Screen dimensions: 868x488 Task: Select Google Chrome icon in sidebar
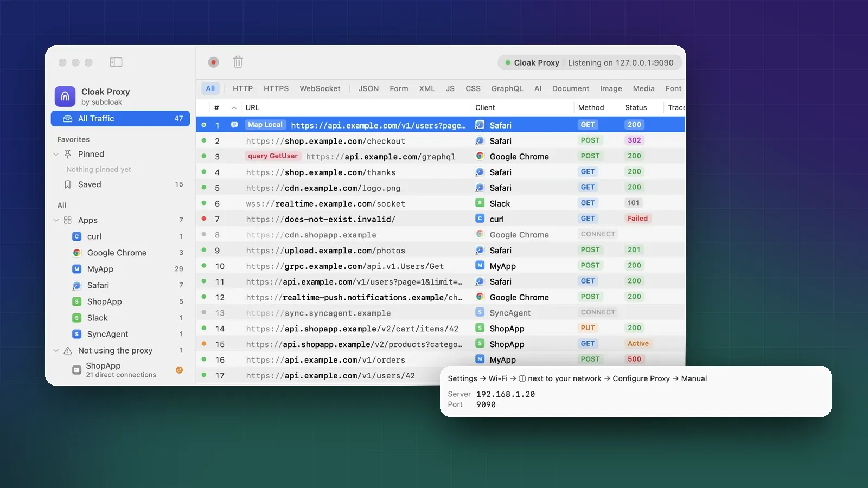coord(76,253)
